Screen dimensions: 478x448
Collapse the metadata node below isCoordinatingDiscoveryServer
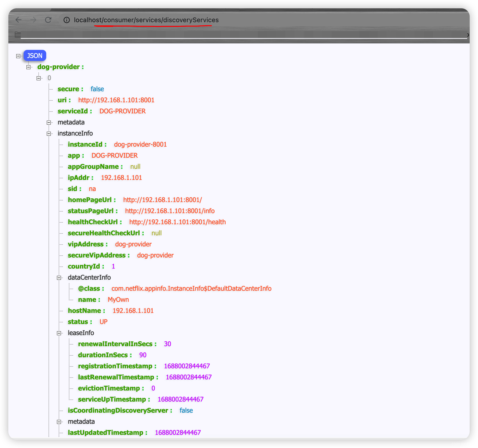pyautogui.click(x=59, y=422)
